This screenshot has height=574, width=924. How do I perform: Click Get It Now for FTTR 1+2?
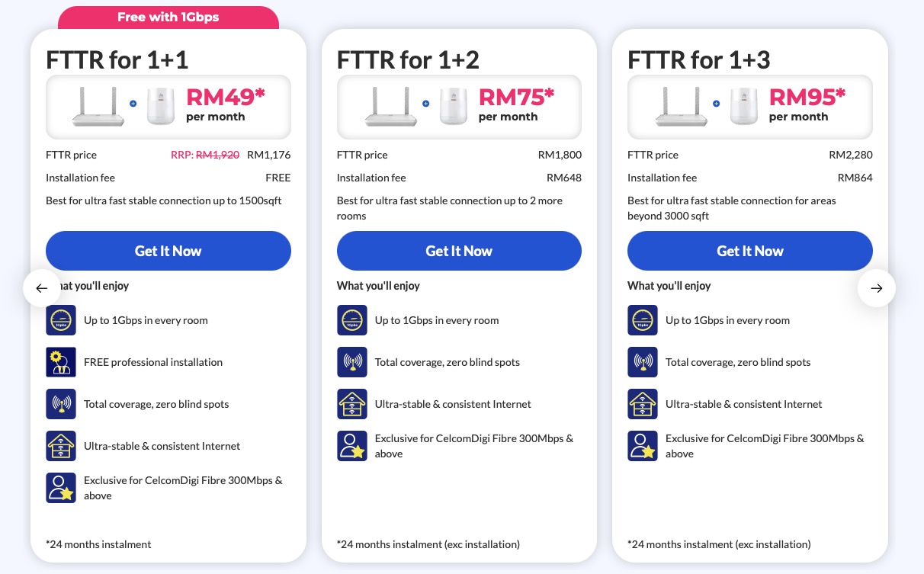(x=459, y=251)
